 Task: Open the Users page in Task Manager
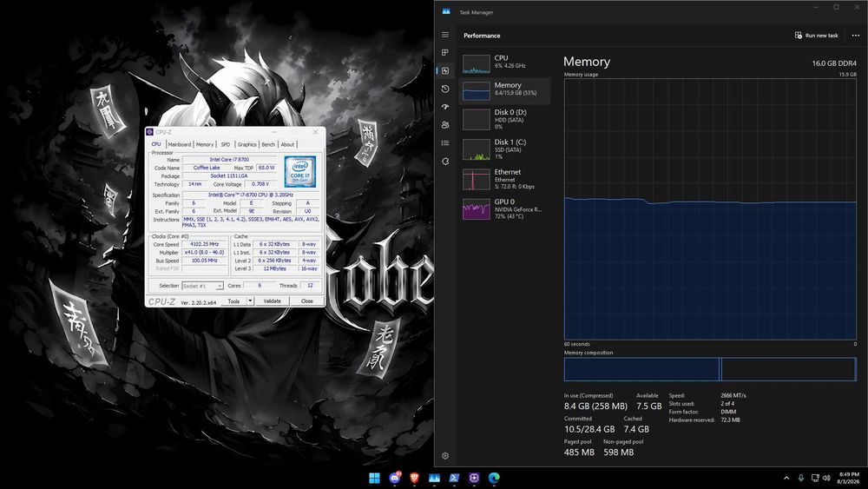pos(445,125)
